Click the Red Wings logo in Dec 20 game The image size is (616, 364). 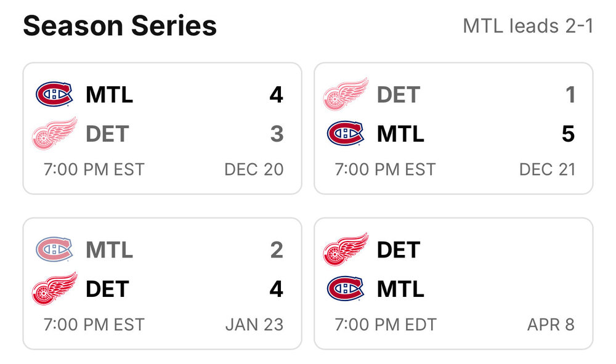click(54, 134)
